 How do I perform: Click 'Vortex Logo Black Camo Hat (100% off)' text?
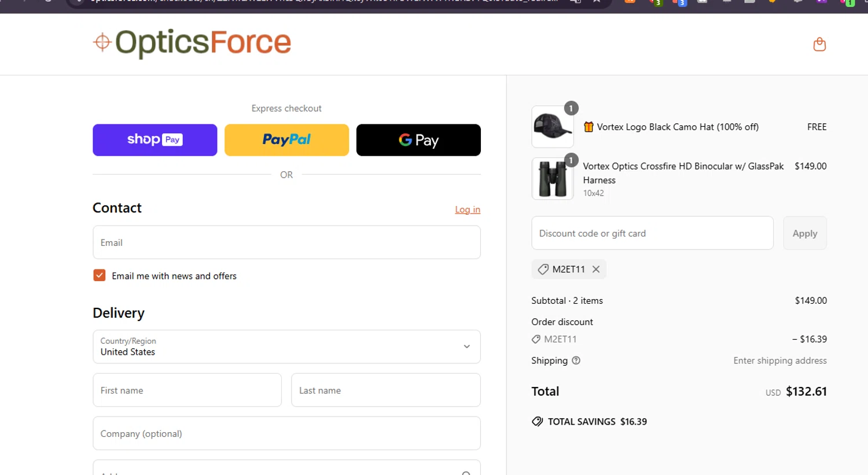678,127
